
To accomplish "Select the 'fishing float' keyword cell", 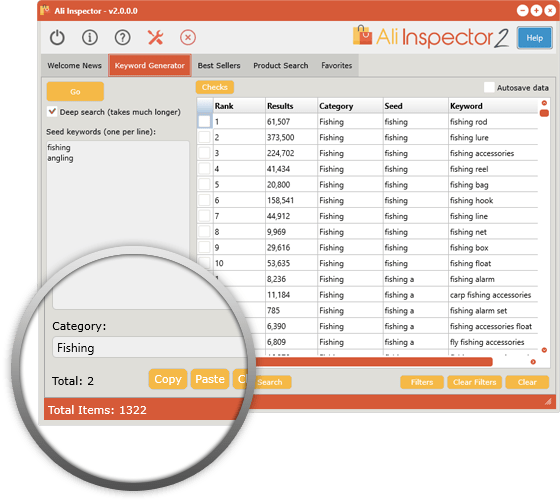I will pos(493,264).
